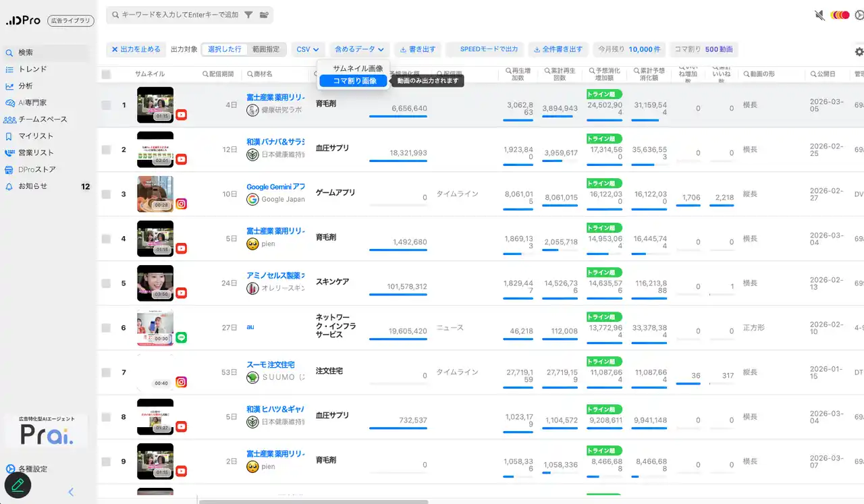Check the select-all checkbox in table header
The height and width of the screenshot is (504, 864).
click(106, 74)
